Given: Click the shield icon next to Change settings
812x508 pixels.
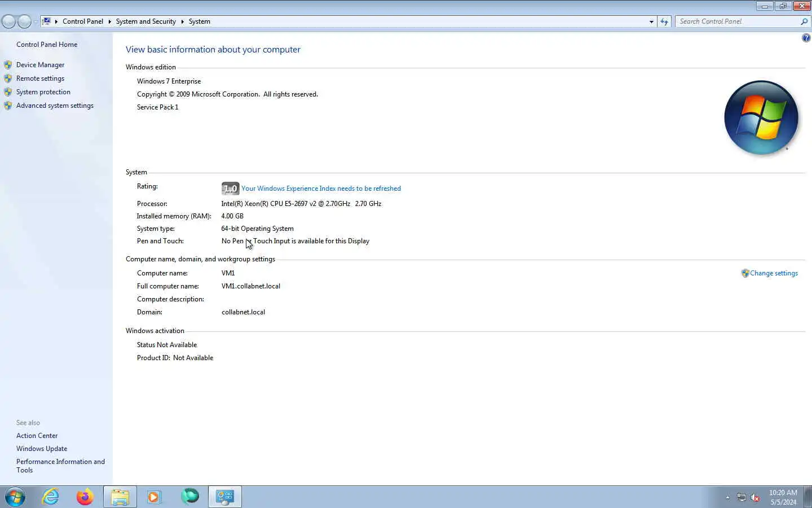Looking at the screenshot, I should 745,273.
